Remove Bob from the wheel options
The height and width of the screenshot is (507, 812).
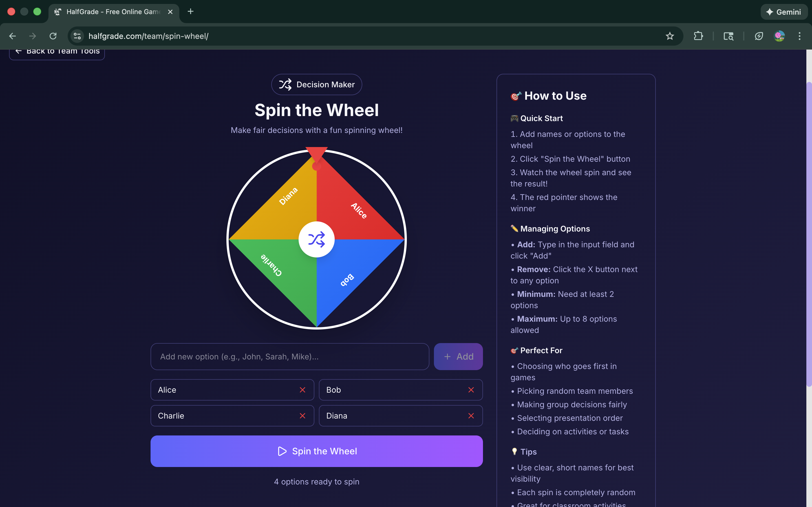pyautogui.click(x=471, y=390)
